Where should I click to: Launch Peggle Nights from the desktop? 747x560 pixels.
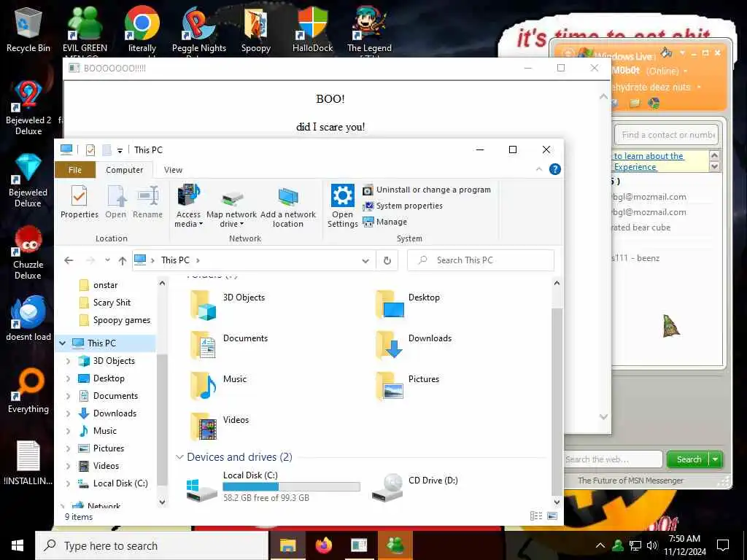point(198,28)
